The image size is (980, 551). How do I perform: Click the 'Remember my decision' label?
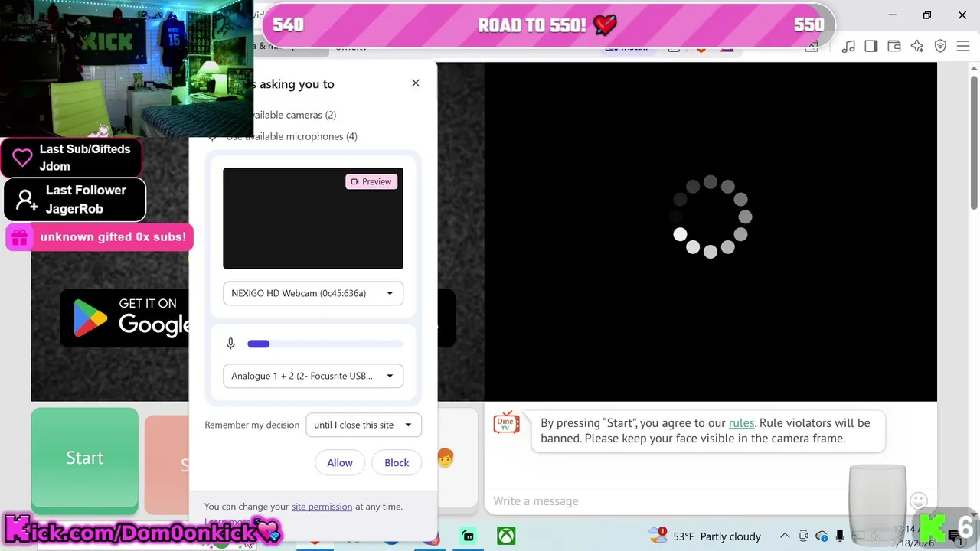252,425
